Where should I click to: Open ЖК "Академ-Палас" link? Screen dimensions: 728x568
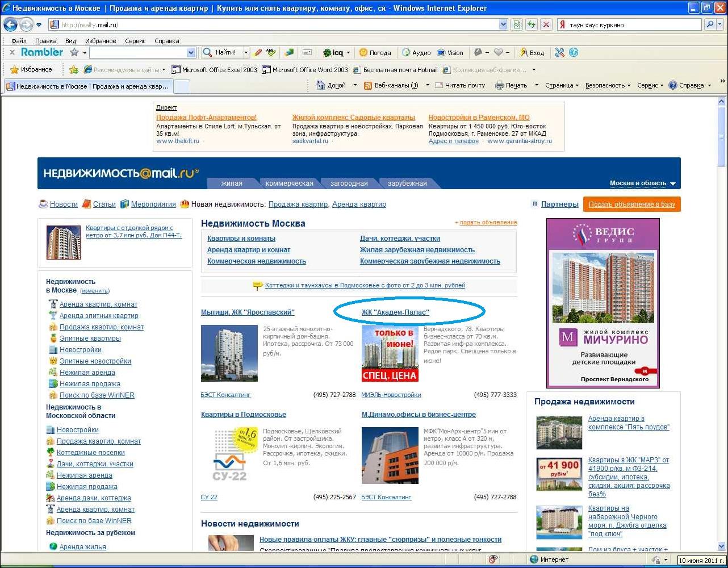tap(395, 312)
